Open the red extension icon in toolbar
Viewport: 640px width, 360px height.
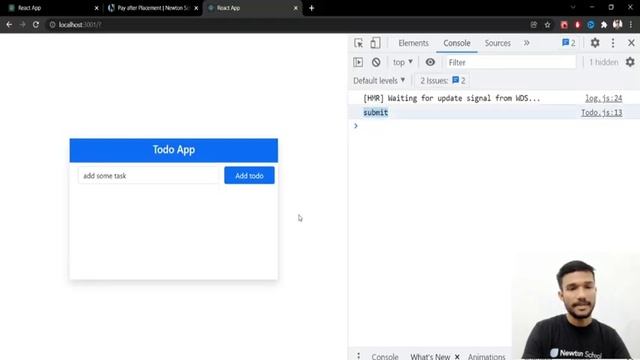pos(564,25)
